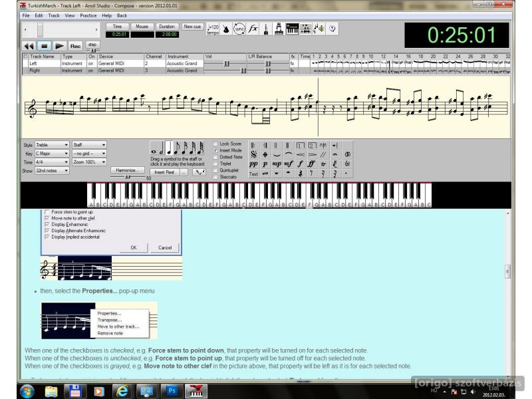Select the half note symbol
532x399 pixels.
coord(162,148)
